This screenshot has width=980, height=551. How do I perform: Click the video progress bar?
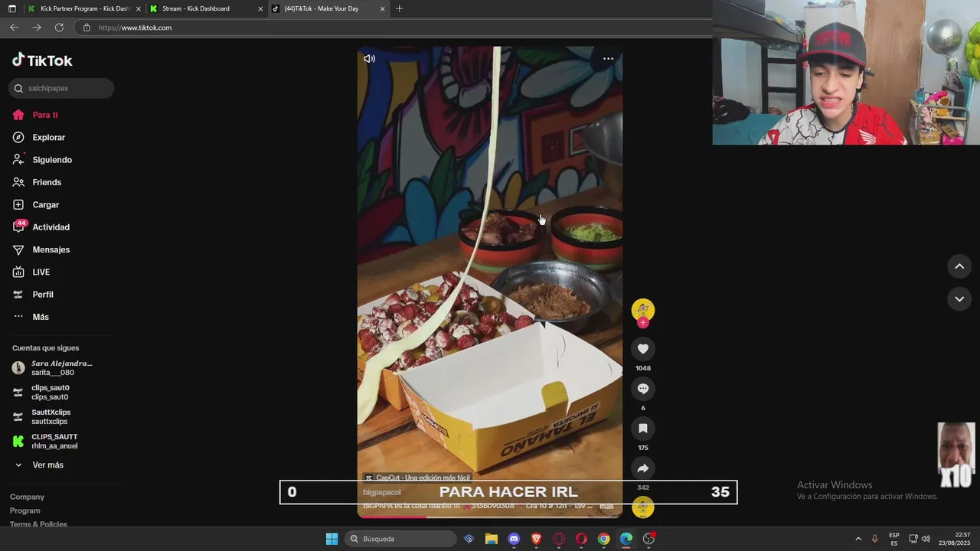490,517
